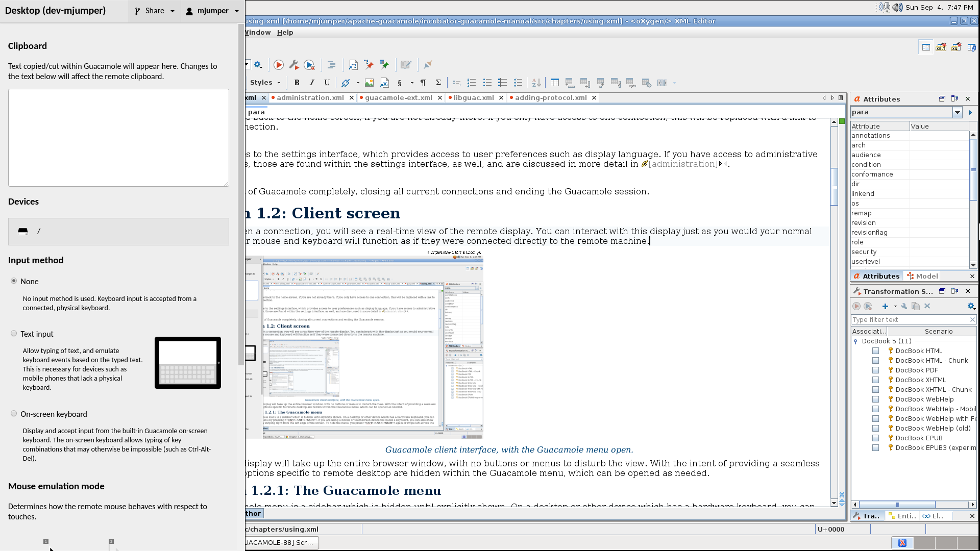Select the Text input radio button
The height and width of the screenshot is (551, 980).
pyautogui.click(x=14, y=334)
